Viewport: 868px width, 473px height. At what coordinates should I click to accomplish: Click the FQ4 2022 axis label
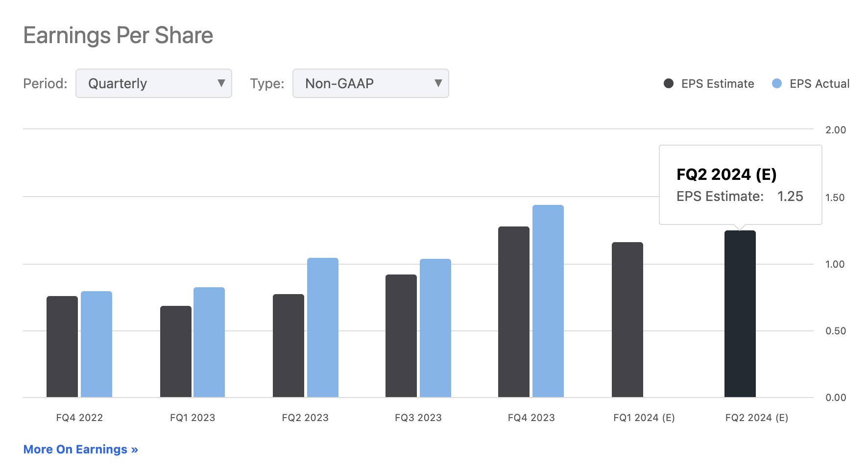click(79, 417)
